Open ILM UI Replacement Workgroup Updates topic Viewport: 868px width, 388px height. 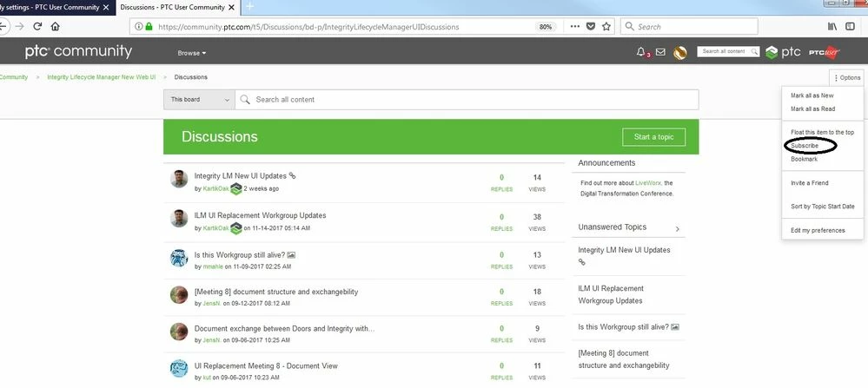(260, 215)
